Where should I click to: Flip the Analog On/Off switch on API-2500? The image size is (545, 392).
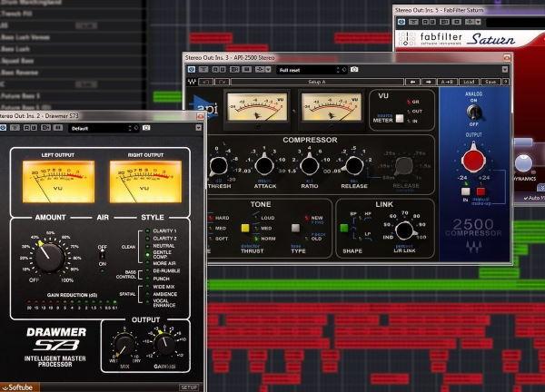tap(473, 112)
